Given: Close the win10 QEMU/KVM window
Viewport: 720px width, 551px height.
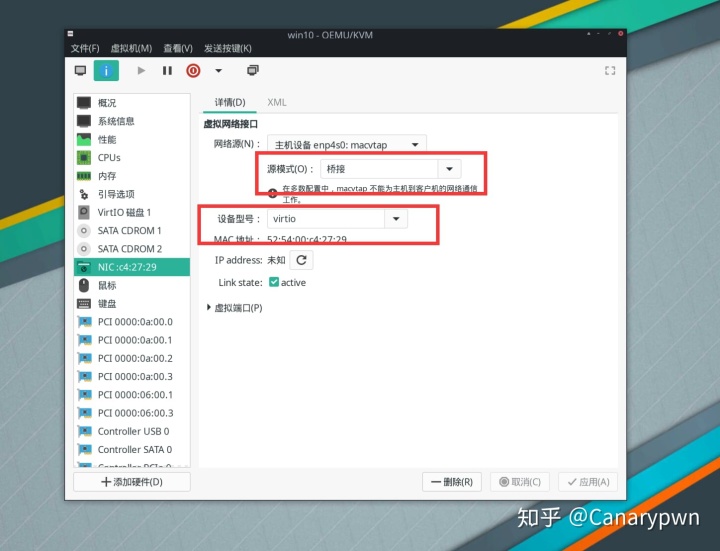Looking at the screenshot, I should tap(620, 34).
